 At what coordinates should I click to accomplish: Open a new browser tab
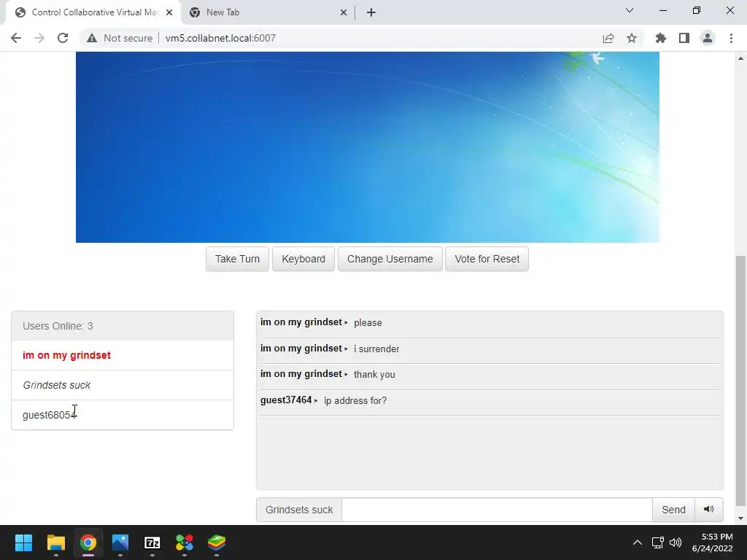(x=371, y=13)
